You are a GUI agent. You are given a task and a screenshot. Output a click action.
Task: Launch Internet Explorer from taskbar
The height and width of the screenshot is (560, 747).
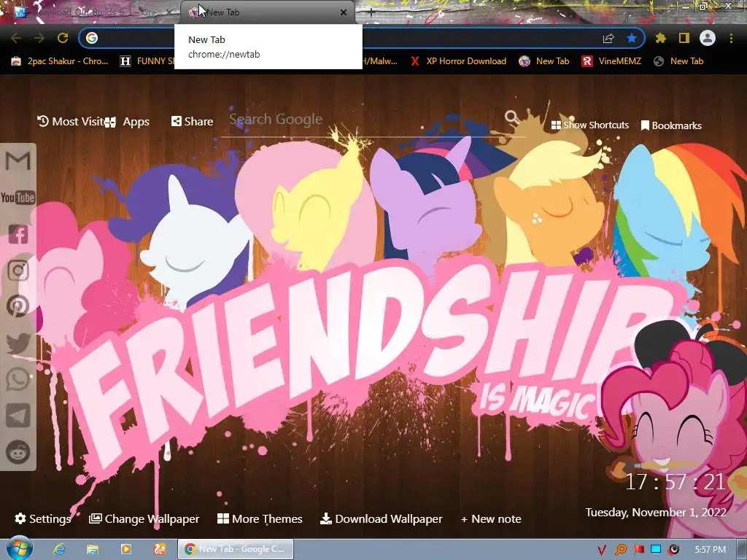pyautogui.click(x=59, y=549)
